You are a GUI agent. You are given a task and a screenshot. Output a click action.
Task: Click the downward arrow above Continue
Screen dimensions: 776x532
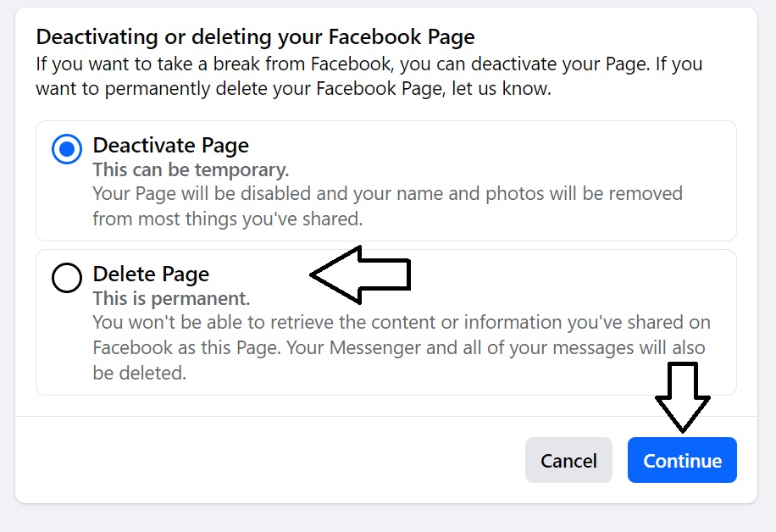[x=683, y=397]
